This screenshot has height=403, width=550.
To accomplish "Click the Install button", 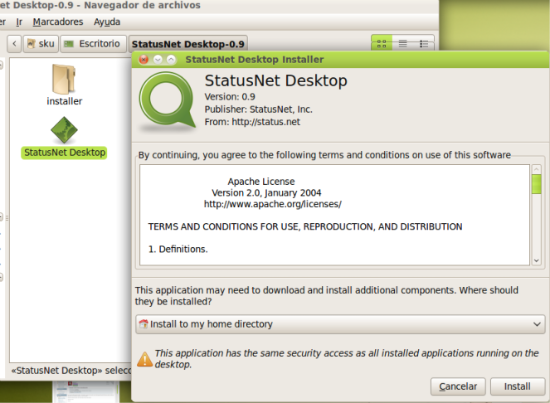I will click(517, 387).
